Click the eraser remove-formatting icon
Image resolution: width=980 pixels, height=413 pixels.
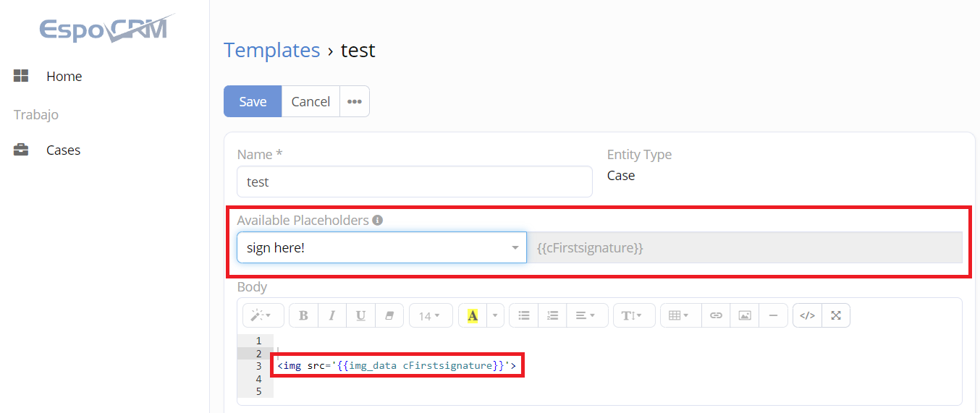pos(389,315)
